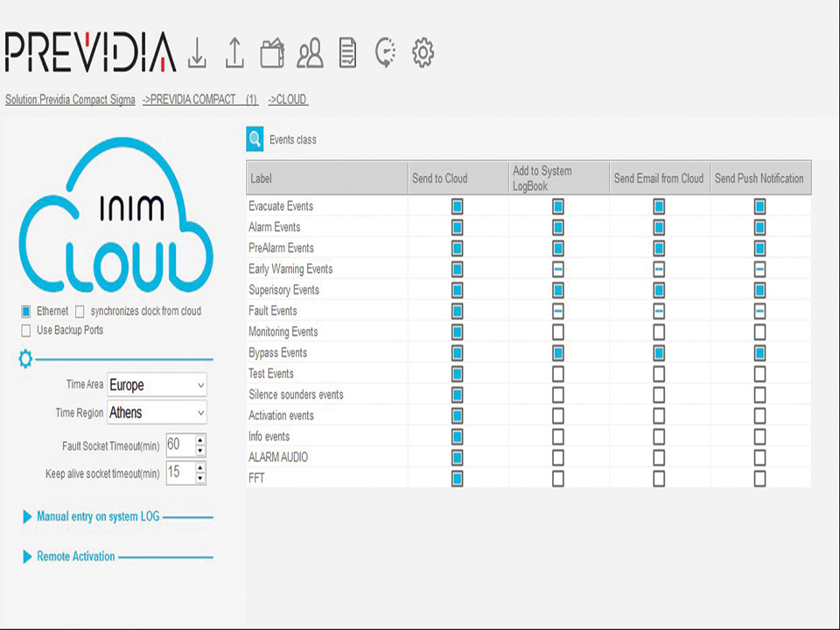
Task: Toggle Add to System LogBook for Alarm Events
Action: click(557, 227)
